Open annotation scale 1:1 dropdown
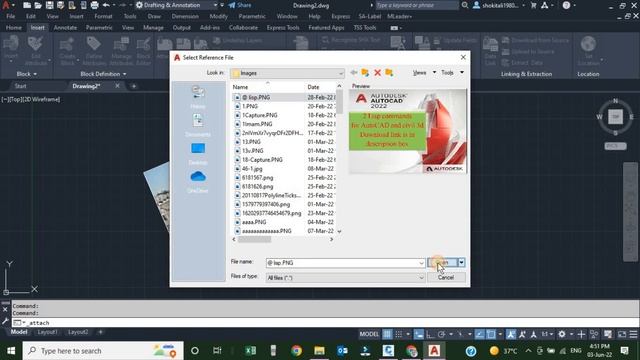This screenshot has height=360, width=640. pyautogui.click(x=547, y=334)
